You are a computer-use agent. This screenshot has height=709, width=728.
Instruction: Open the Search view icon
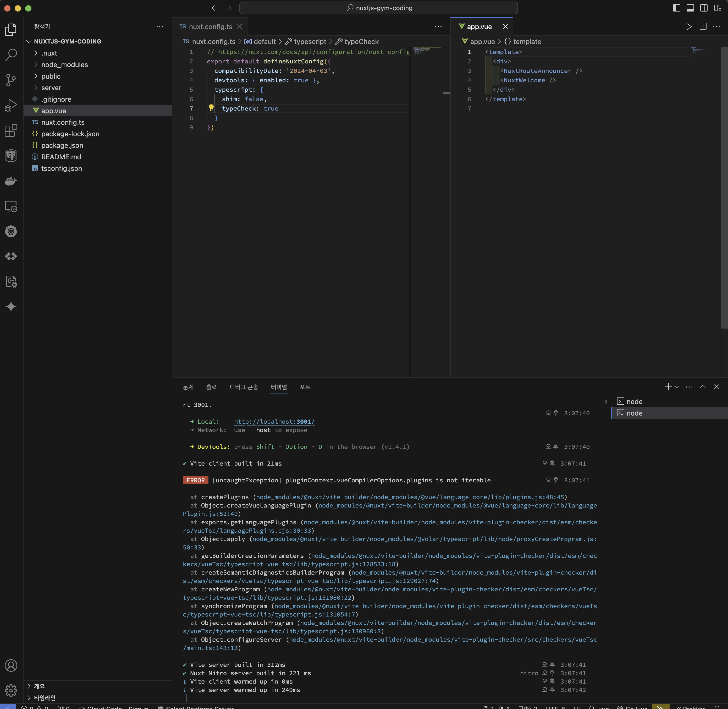pyautogui.click(x=11, y=55)
